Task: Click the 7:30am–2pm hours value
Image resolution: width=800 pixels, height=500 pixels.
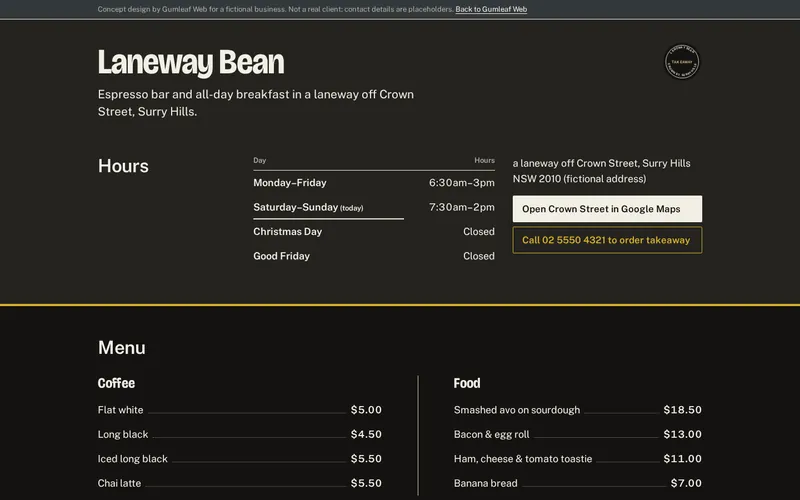Action: pyautogui.click(x=462, y=207)
